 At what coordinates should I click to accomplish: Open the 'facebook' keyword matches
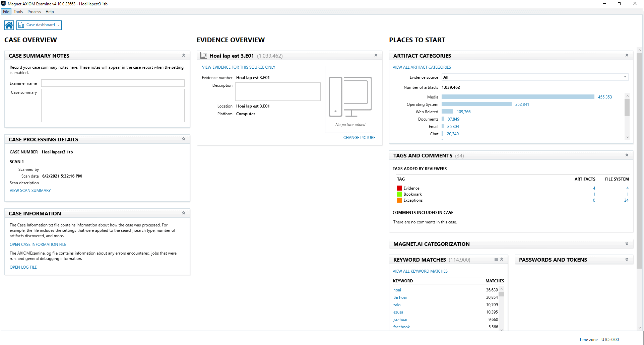401,327
